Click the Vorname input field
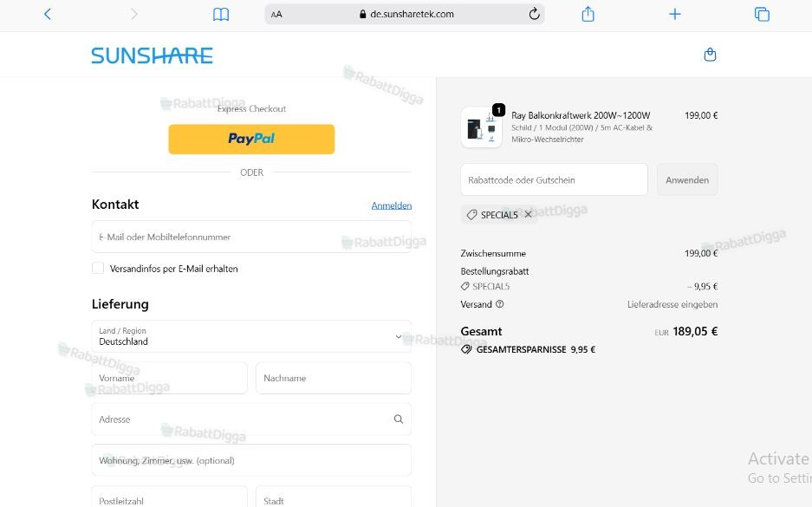Screen dimensions: 812x507 point(169,378)
